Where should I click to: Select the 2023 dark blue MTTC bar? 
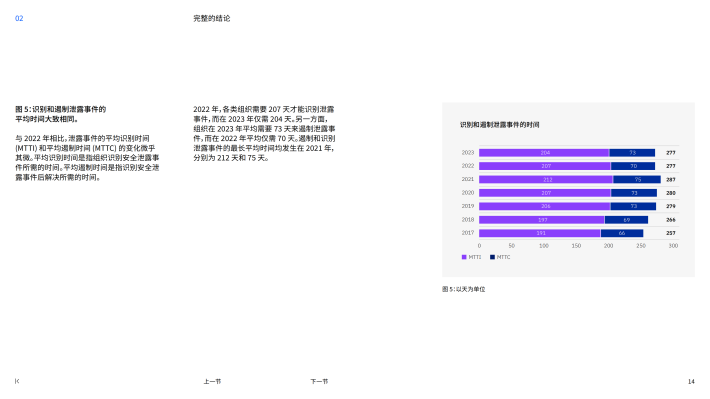click(x=632, y=153)
